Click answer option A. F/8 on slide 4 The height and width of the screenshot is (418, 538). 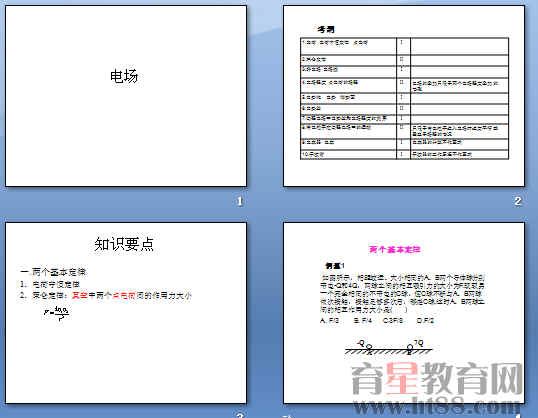[x=329, y=321]
